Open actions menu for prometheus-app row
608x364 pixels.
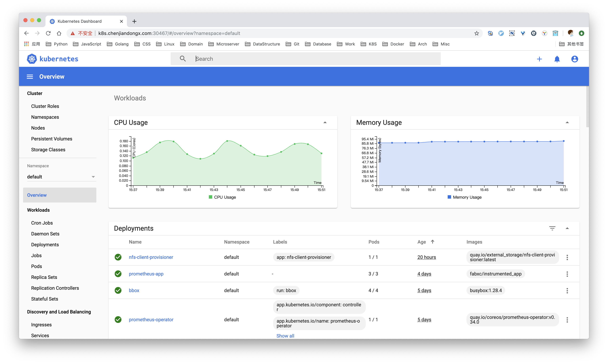[567, 274]
